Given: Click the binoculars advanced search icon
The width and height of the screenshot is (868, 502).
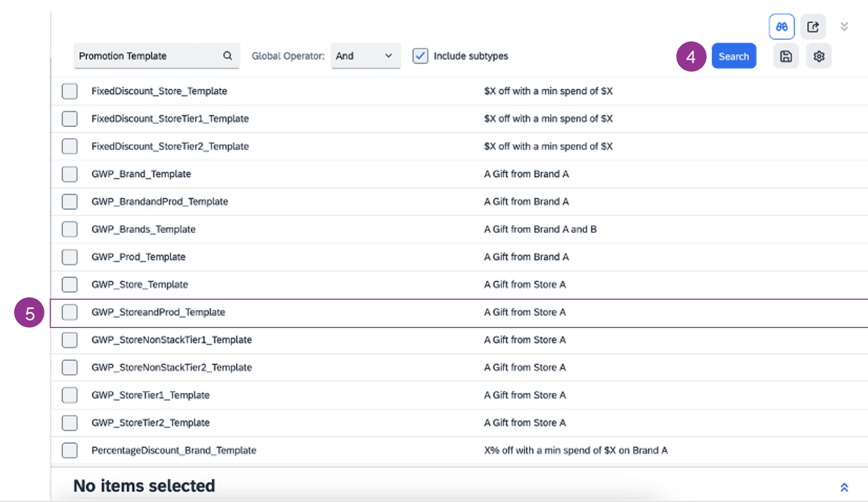Looking at the screenshot, I should 781,27.
